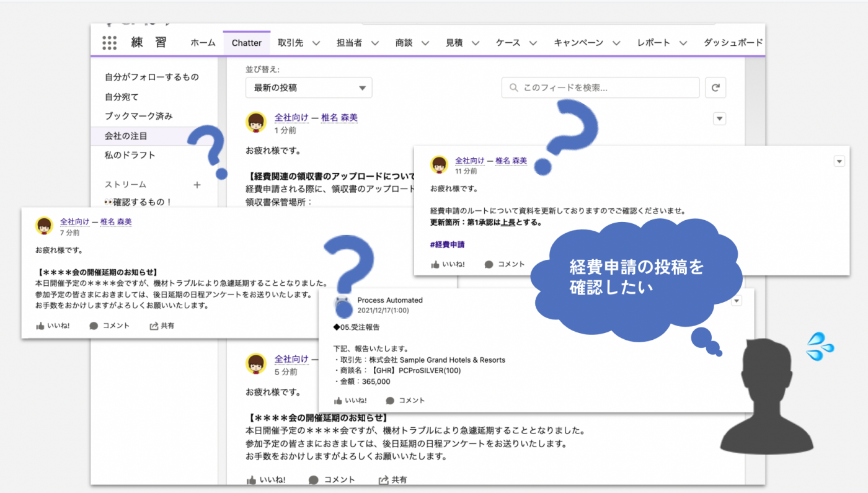Expand the キャンペーン tab chevron

click(616, 43)
